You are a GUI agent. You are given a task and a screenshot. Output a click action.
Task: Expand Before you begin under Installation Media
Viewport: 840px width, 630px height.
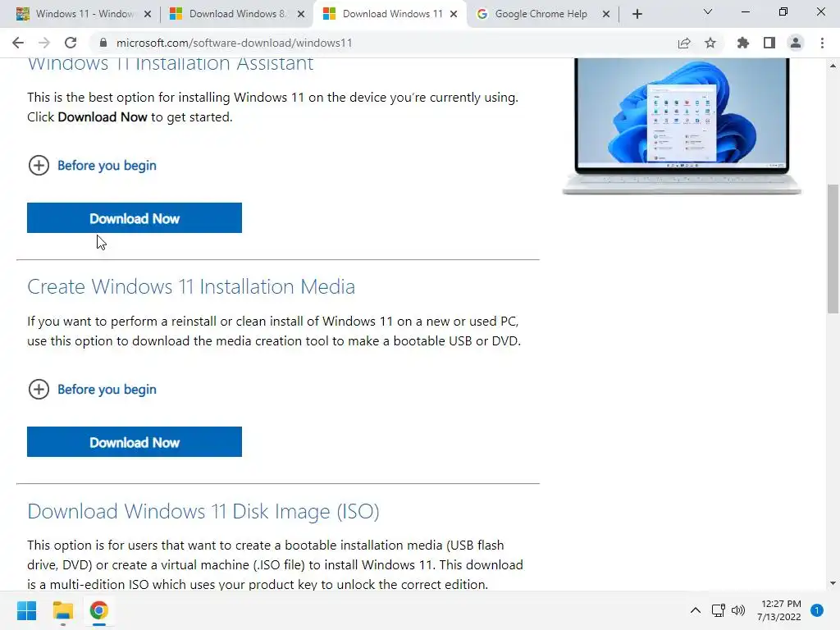[x=92, y=389]
